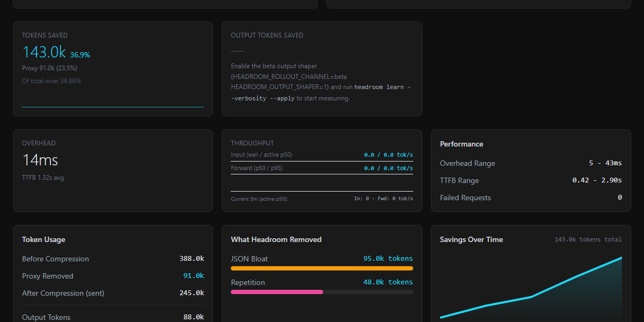The height and width of the screenshot is (322, 644).
Task: Select the 143.0k tokens saved value
Action: coord(44,52)
